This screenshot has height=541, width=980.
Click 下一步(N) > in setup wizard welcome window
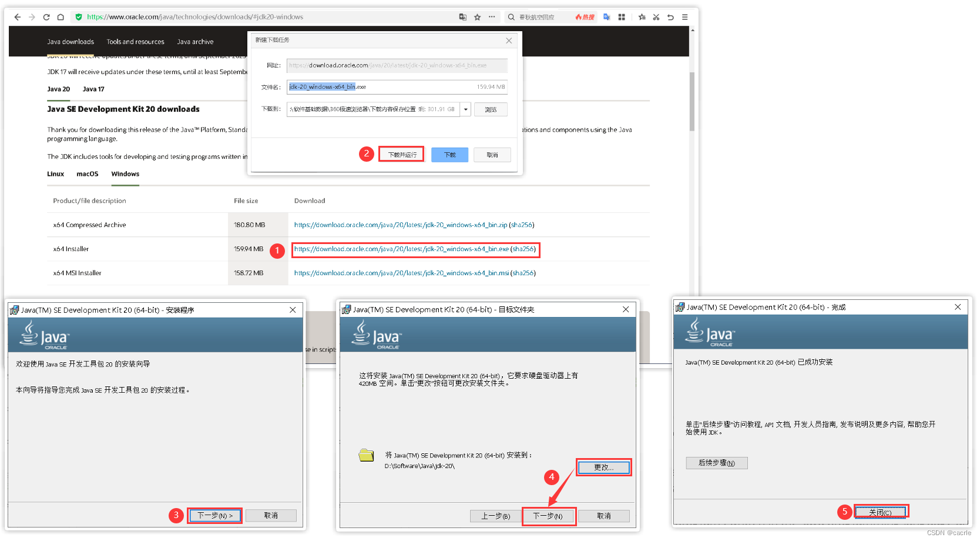coord(215,516)
